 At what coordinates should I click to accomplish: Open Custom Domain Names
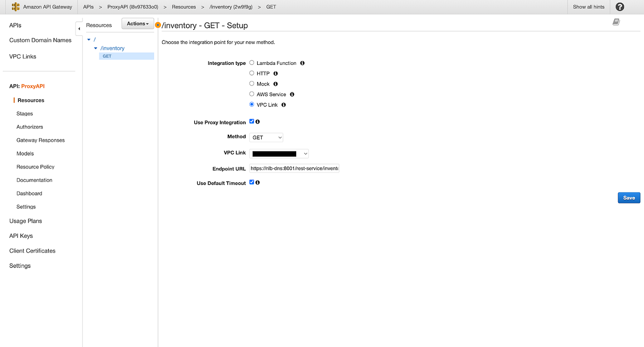click(x=40, y=40)
